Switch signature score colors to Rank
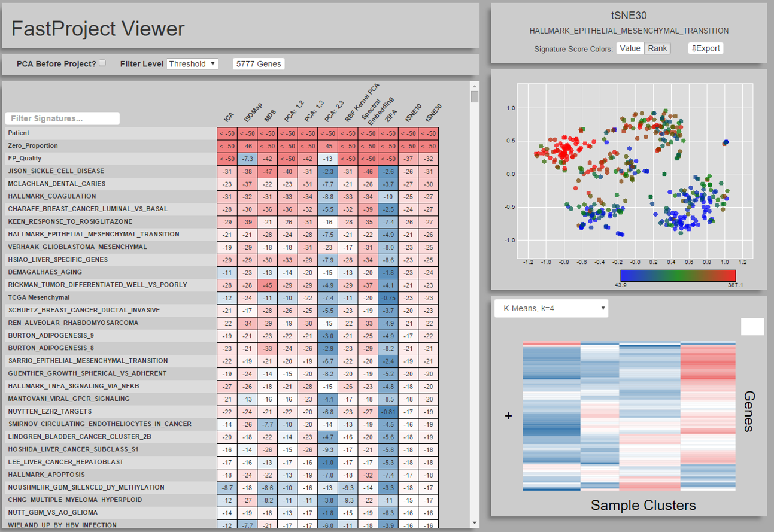This screenshot has width=774, height=532. click(x=657, y=48)
